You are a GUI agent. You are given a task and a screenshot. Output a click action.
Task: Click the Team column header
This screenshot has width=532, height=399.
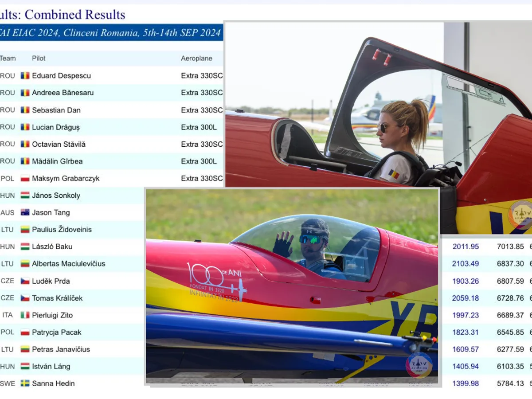(x=8, y=59)
